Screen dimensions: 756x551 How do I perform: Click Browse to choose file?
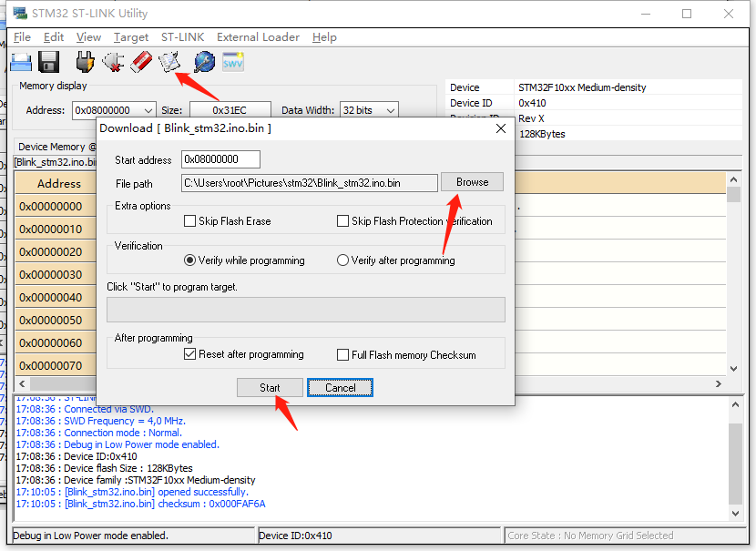pos(472,182)
